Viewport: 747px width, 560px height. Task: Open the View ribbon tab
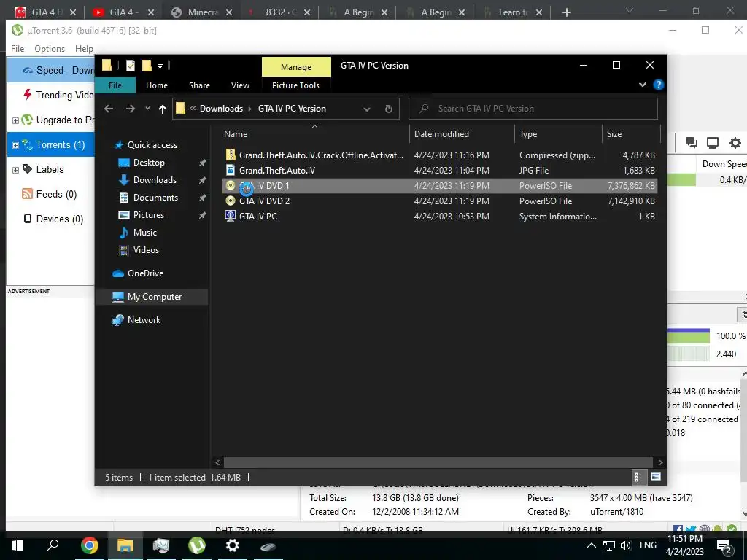(x=240, y=85)
